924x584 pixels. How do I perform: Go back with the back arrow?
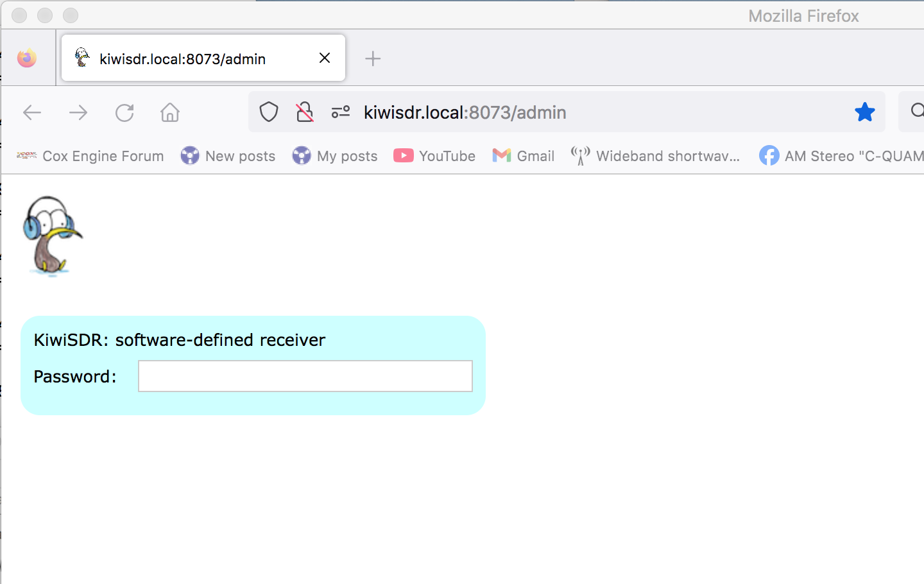[32, 113]
